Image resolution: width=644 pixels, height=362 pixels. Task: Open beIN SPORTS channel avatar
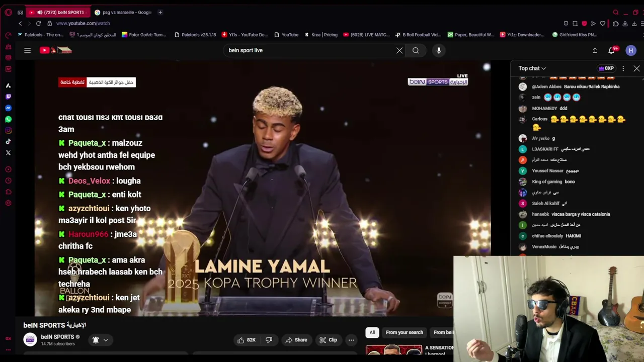coord(30,340)
